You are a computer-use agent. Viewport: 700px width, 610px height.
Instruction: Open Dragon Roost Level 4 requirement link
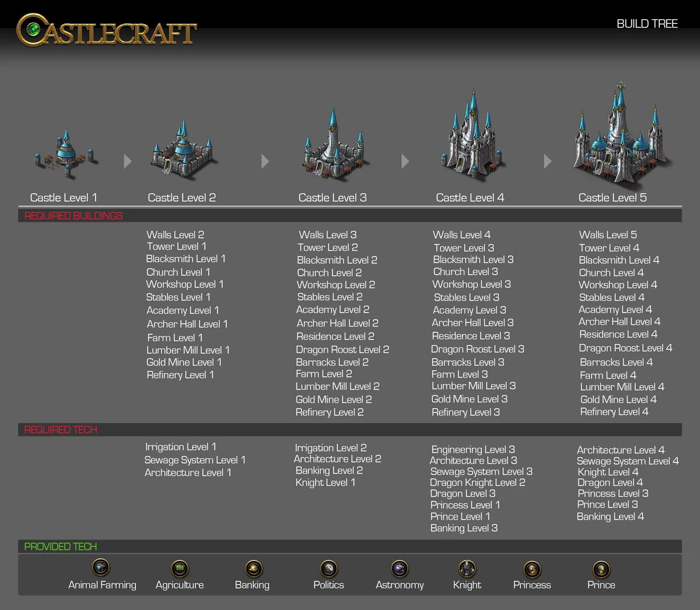coord(625,348)
